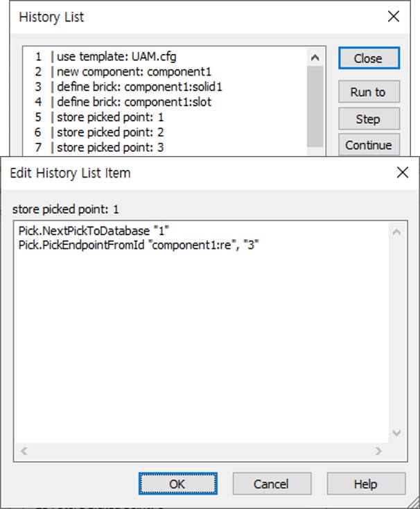Click the OK button
This screenshot has height=509, width=420.
pyautogui.click(x=177, y=483)
